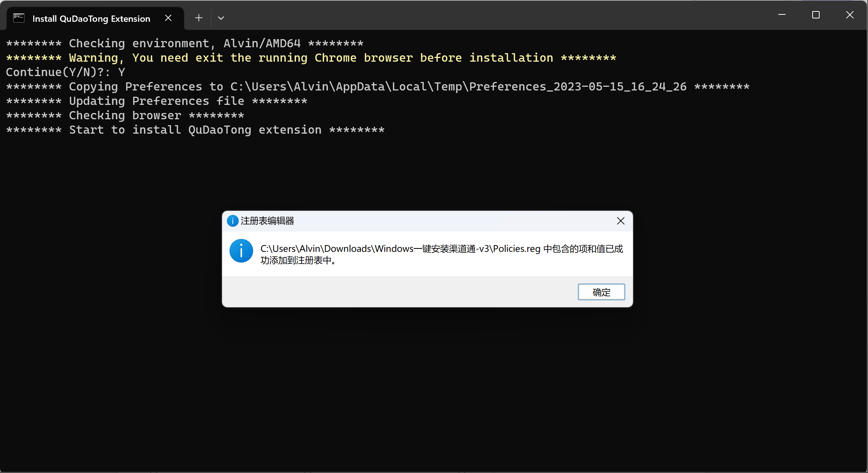The height and width of the screenshot is (473, 868).
Task: Click the 注册表编辑器 dialog title text
Action: click(268, 221)
